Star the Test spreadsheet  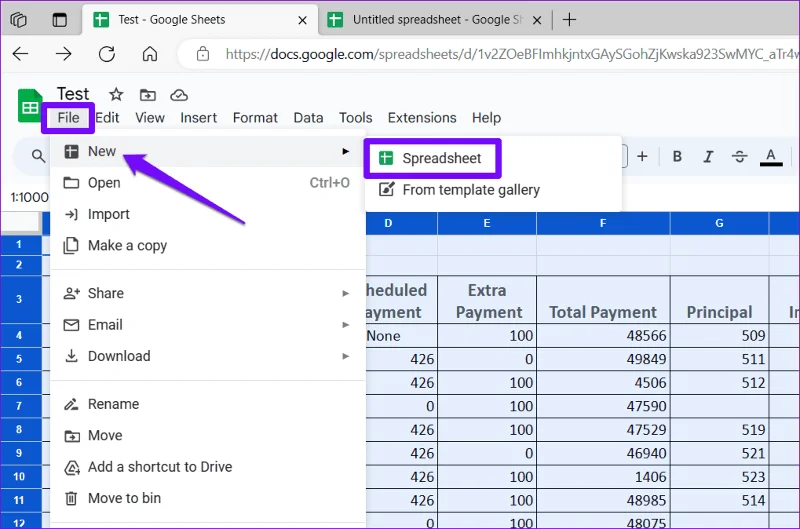click(x=116, y=94)
